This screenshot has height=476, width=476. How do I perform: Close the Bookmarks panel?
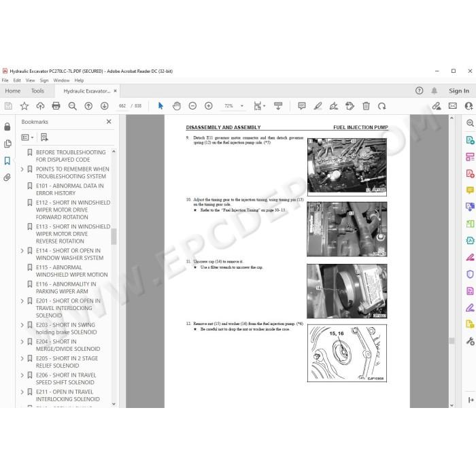[x=109, y=122]
